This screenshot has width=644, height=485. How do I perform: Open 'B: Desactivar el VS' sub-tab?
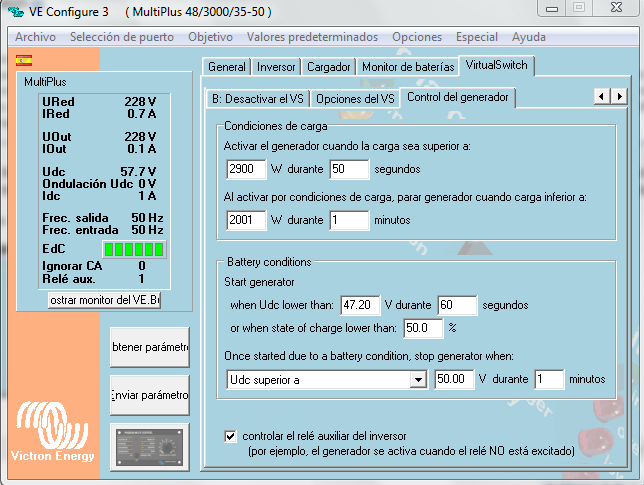258,99
